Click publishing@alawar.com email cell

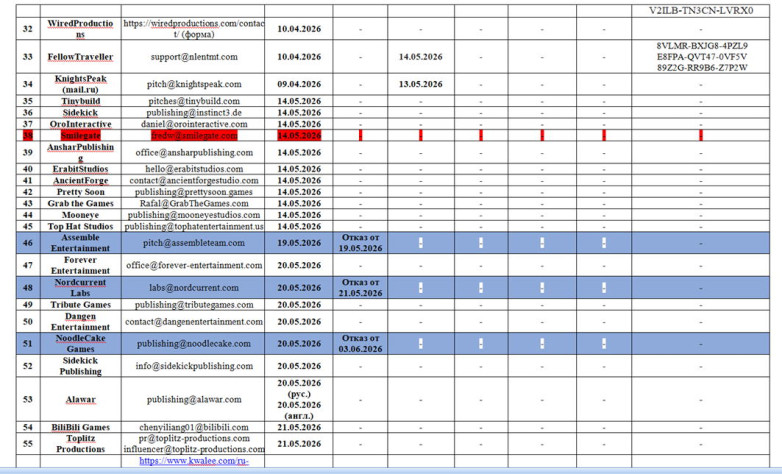point(193,400)
